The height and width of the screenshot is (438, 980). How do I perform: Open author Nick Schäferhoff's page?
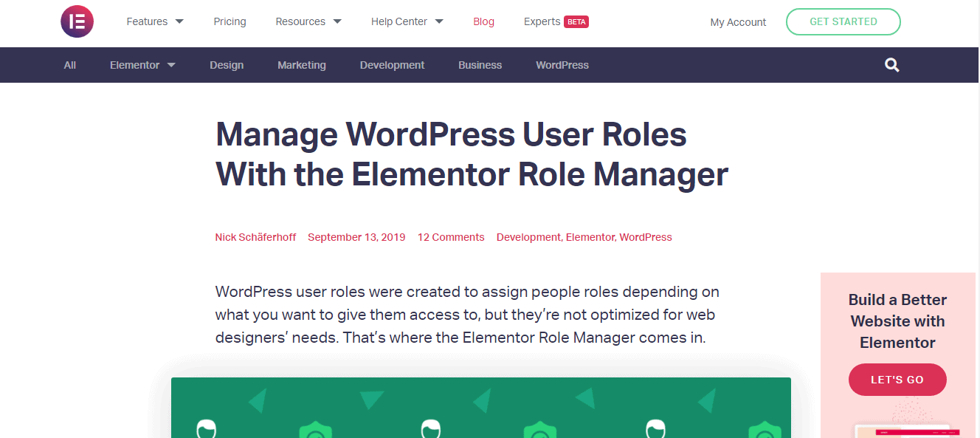click(x=255, y=237)
